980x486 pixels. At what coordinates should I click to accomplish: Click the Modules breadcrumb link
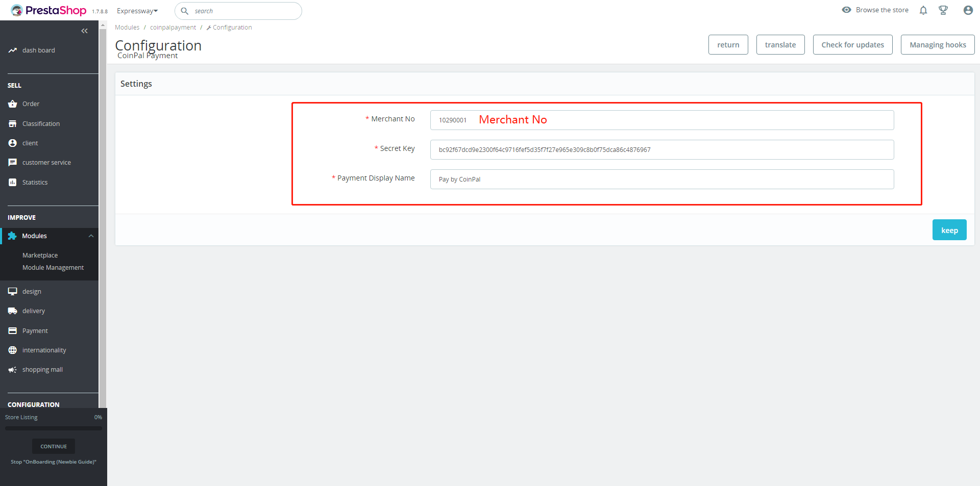[127, 28]
